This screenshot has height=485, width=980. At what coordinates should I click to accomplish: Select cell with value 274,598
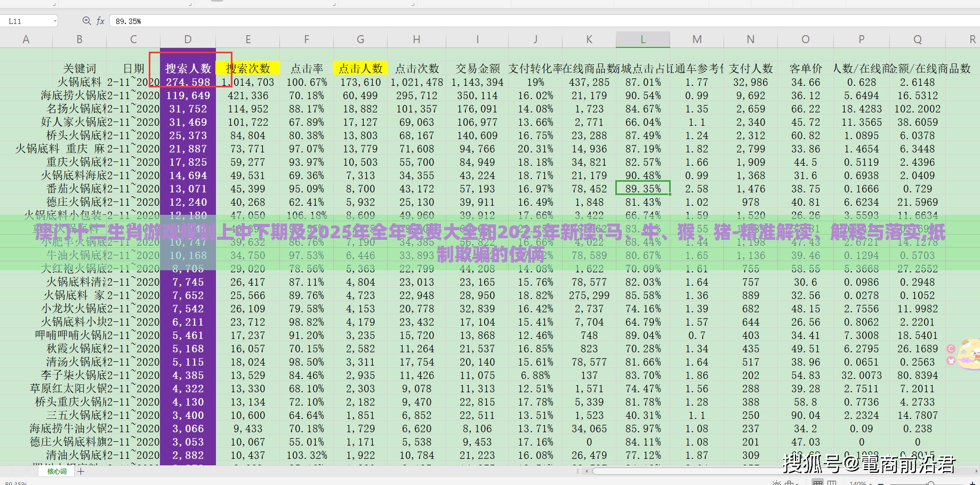pyautogui.click(x=188, y=82)
